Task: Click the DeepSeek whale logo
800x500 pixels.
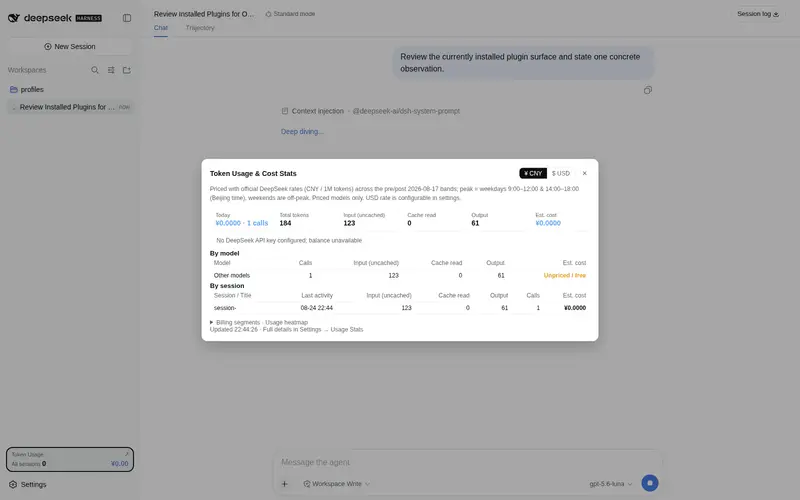Action: tap(14, 18)
